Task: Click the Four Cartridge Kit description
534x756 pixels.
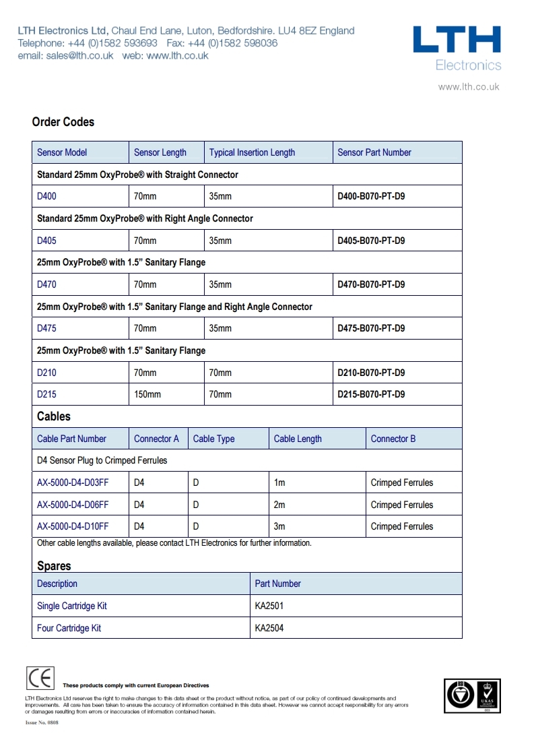Action: pyautogui.click(x=69, y=628)
